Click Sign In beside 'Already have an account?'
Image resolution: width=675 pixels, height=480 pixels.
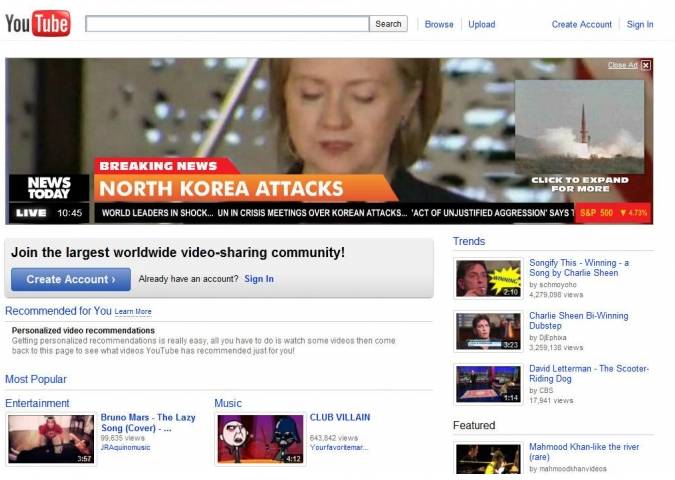[x=259, y=279]
